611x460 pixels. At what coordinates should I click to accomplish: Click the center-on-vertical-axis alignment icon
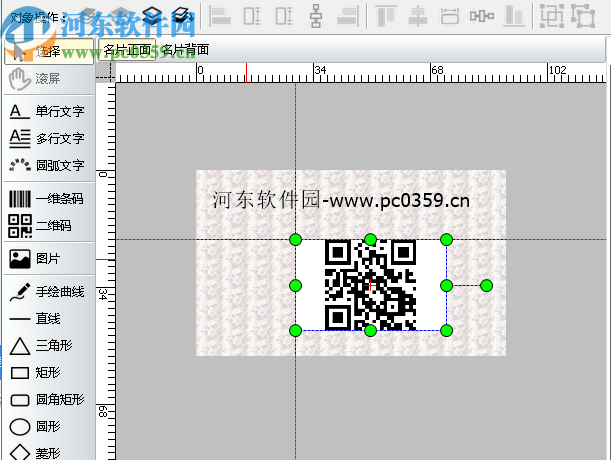[418, 16]
